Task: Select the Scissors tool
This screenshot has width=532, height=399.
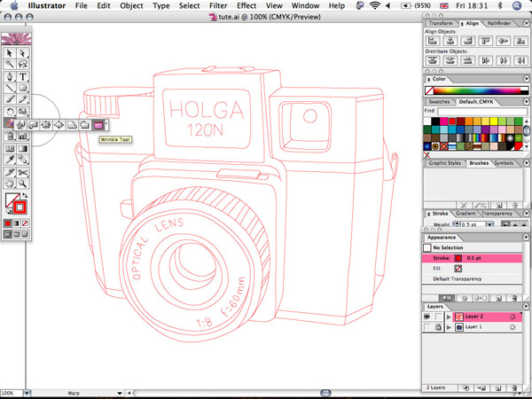Action: (x=23, y=172)
